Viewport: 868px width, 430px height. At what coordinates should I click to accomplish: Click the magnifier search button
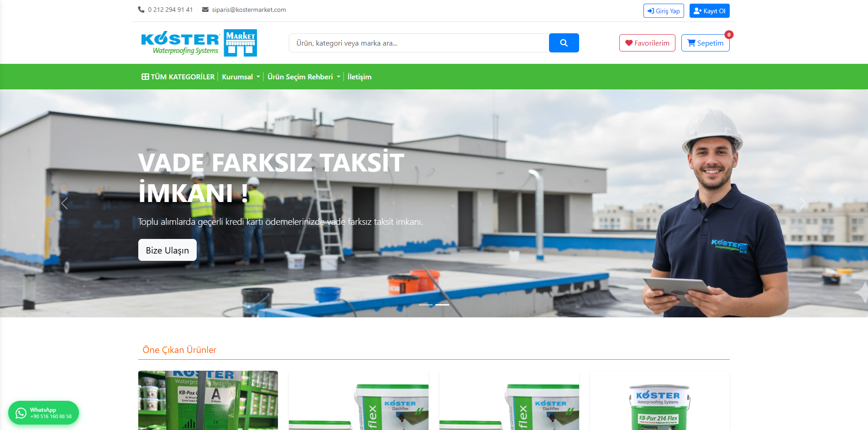pos(564,43)
